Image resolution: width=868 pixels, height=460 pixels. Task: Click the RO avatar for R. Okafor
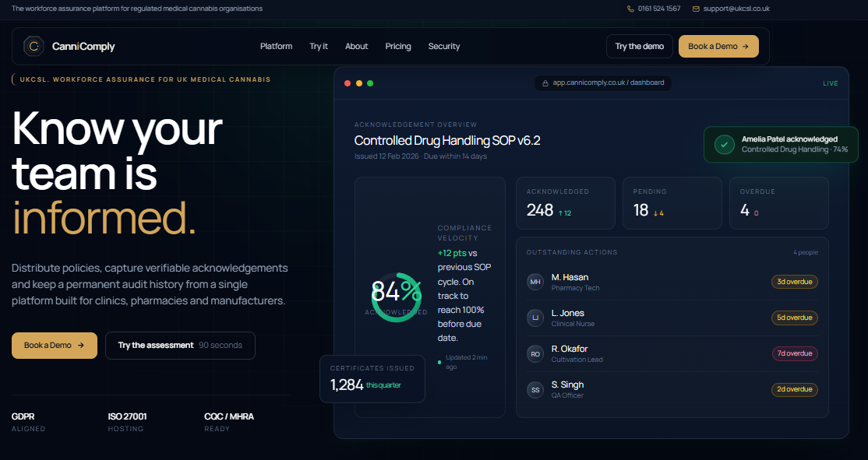tap(535, 354)
